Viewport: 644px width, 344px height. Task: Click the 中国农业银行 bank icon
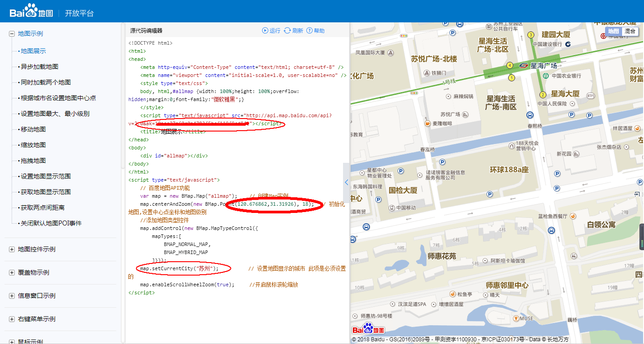coord(546,76)
